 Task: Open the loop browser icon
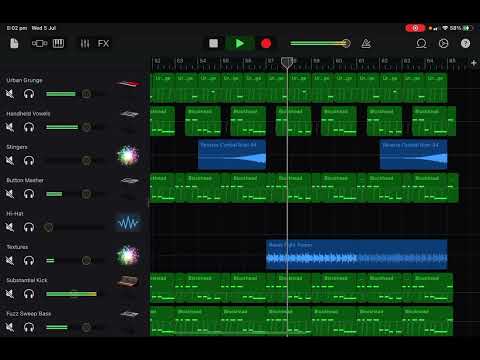point(421,43)
